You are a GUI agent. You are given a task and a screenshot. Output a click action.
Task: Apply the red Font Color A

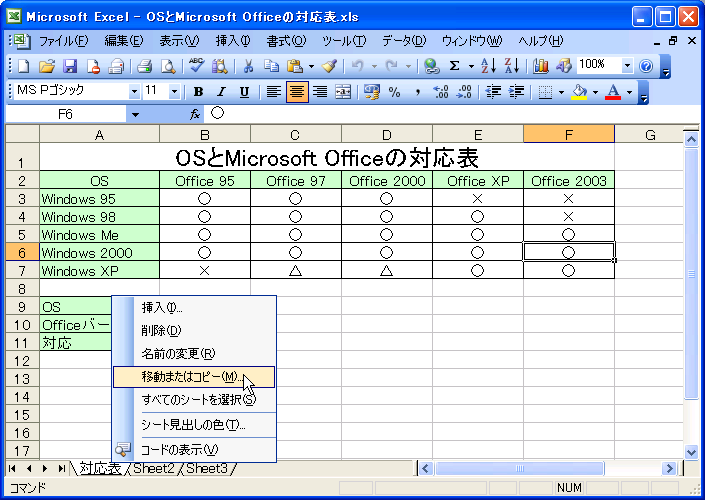[x=613, y=92]
